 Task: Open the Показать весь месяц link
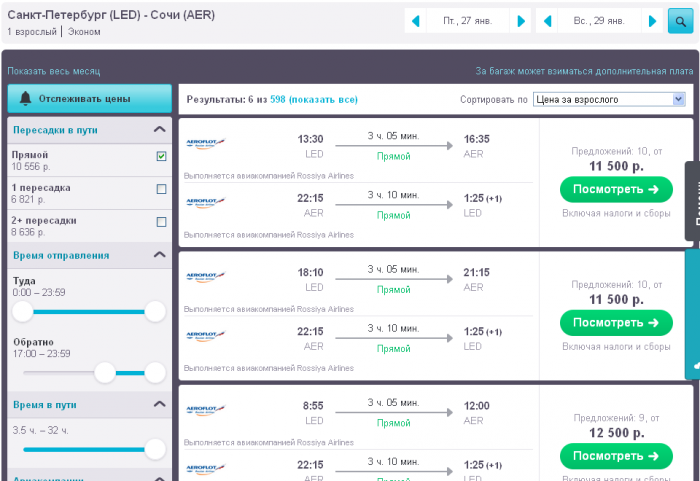pos(54,71)
